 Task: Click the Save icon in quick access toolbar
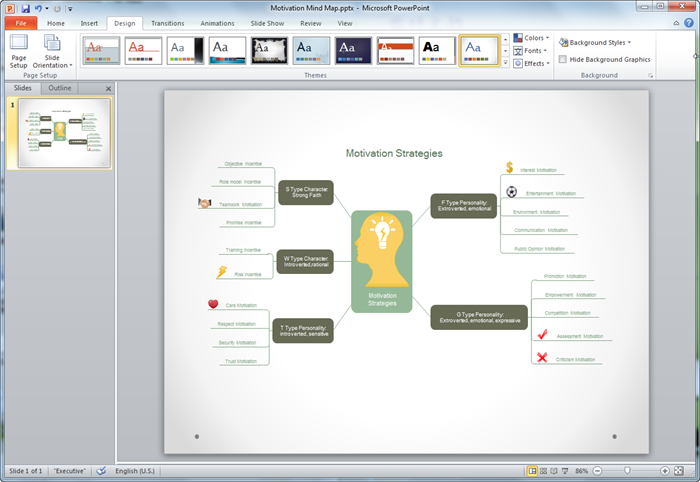(x=25, y=7)
